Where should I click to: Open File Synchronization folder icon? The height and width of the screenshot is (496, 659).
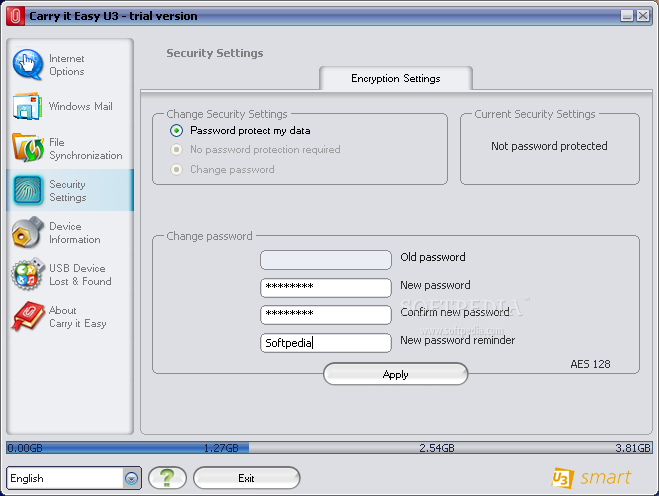tap(28, 148)
